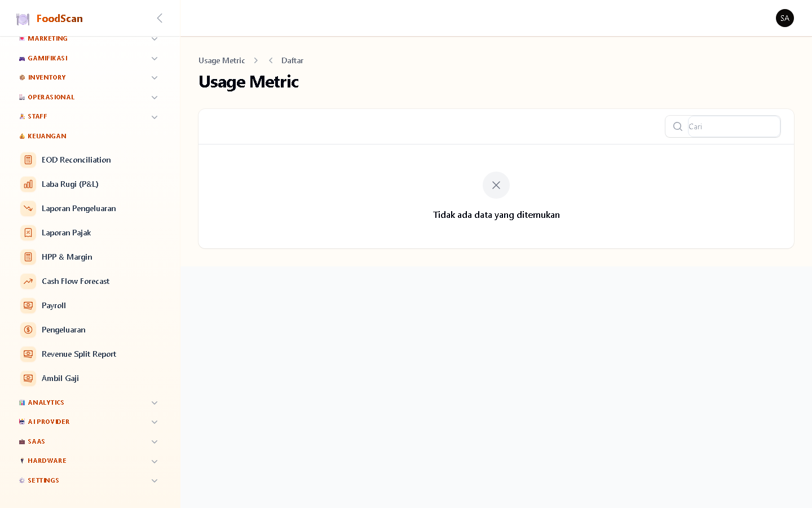Click the X empty-state icon
Viewport: 812px width, 508px height.
pos(496,185)
